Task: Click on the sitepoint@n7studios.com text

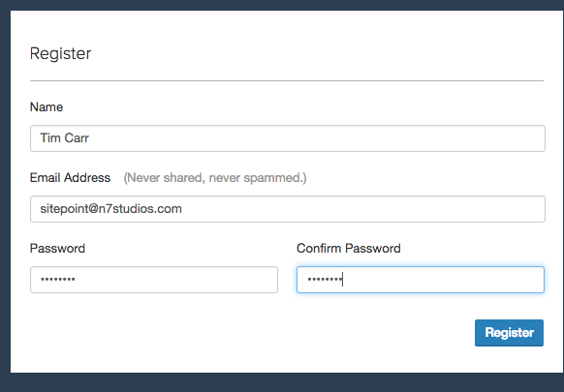Action: pos(110,209)
